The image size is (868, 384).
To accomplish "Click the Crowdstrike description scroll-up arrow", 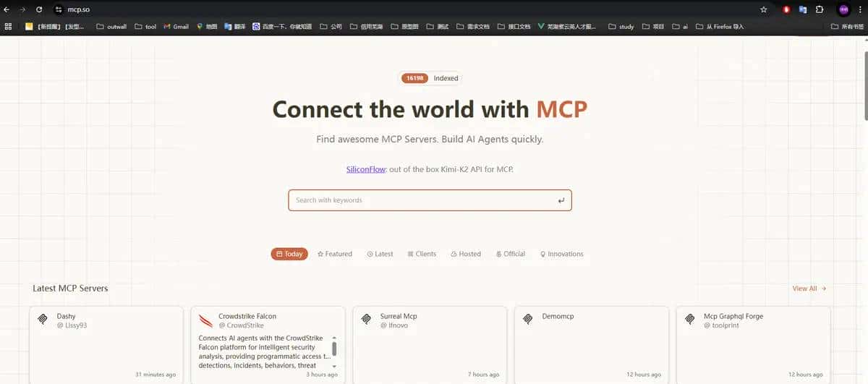I will click(x=334, y=338).
